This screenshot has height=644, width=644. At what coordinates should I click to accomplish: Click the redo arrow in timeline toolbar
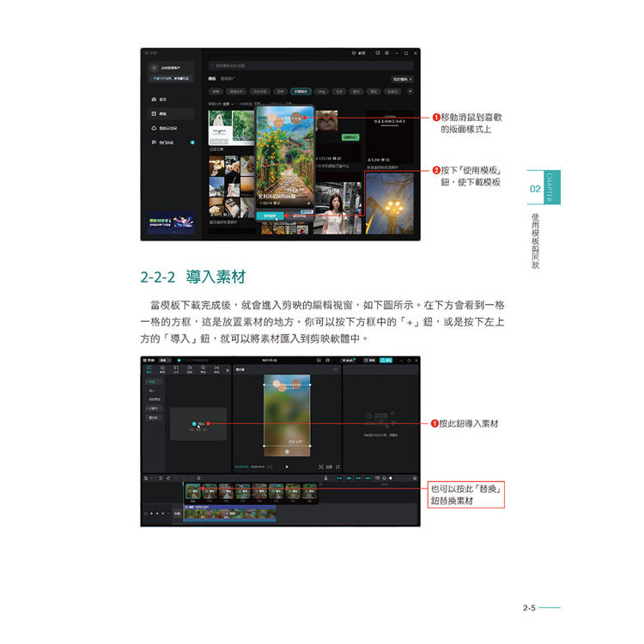167,477
